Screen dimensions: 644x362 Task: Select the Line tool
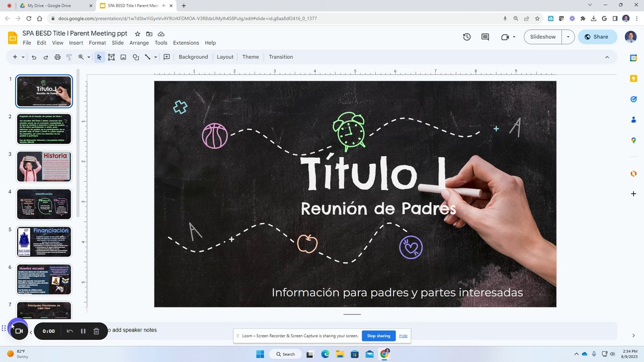(147, 57)
